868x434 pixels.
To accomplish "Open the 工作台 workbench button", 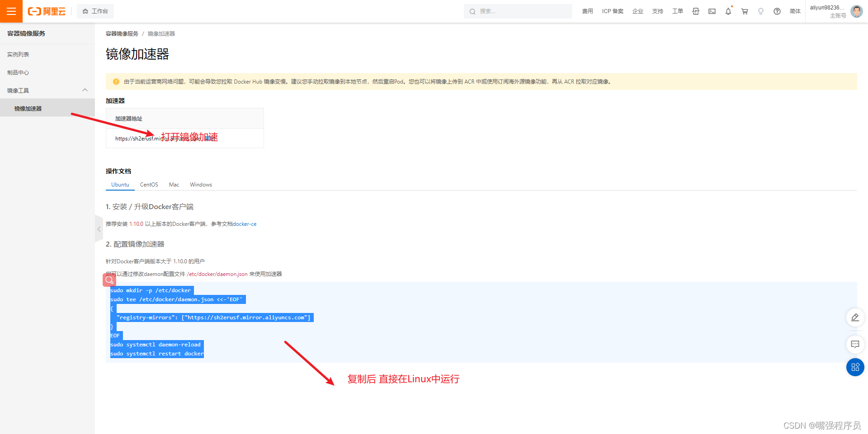I will [x=95, y=11].
